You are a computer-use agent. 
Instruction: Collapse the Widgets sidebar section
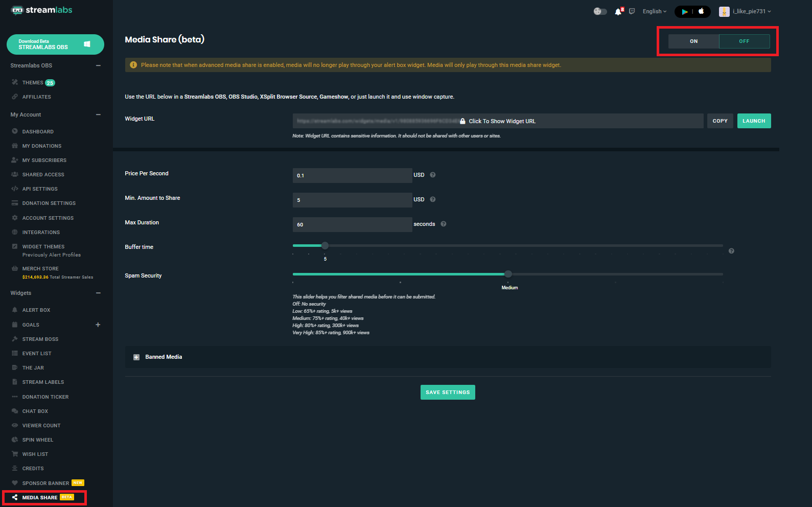point(98,293)
